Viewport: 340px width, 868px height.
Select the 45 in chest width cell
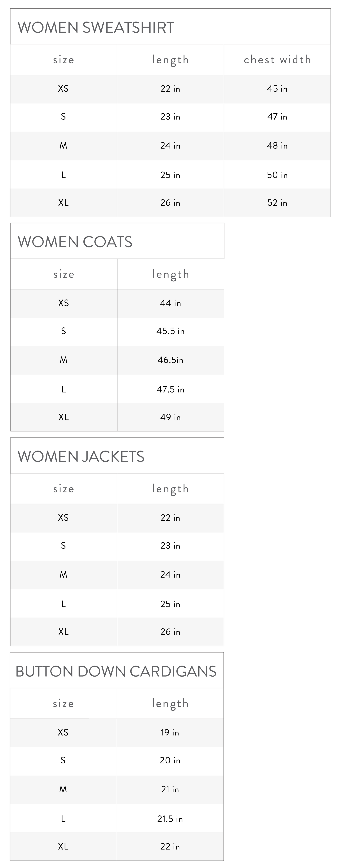point(277,89)
